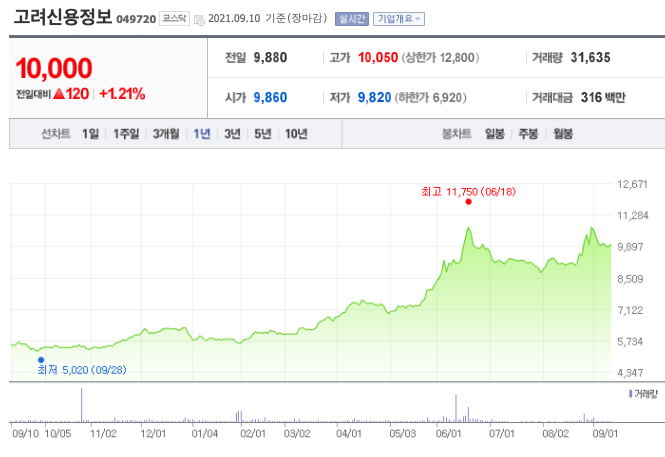Screen dimensions: 665x457
Task: Click the 거래량 legend in volume chart
Action: tap(643, 394)
